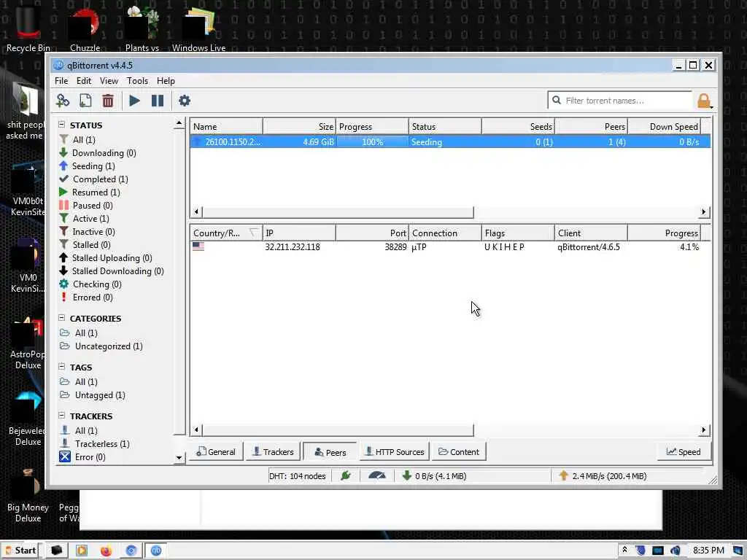Image resolution: width=747 pixels, height=560 pixels.
Task: Filter by Errored (0) status
Action: click(x=86, y=297)
